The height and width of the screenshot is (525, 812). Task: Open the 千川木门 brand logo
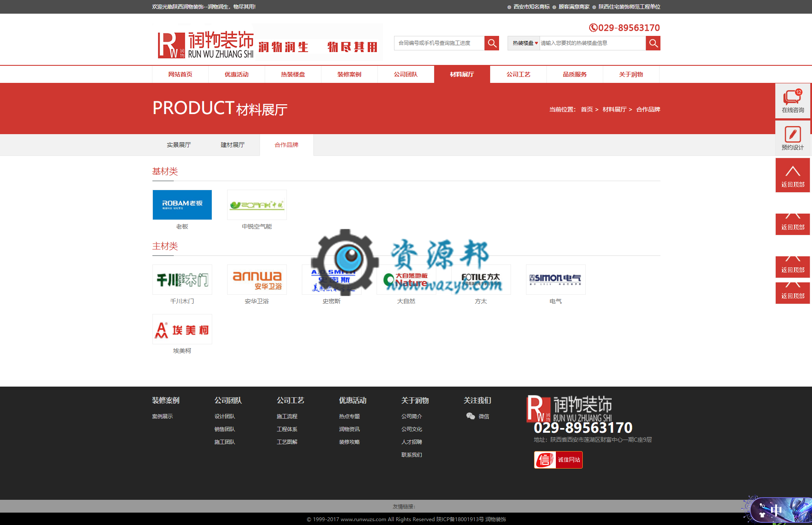182,279
